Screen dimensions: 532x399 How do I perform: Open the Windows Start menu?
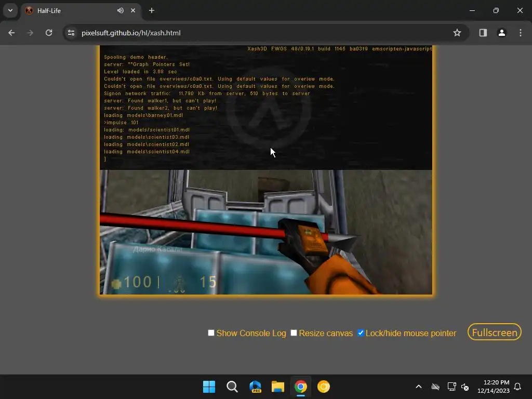point(209,387)
